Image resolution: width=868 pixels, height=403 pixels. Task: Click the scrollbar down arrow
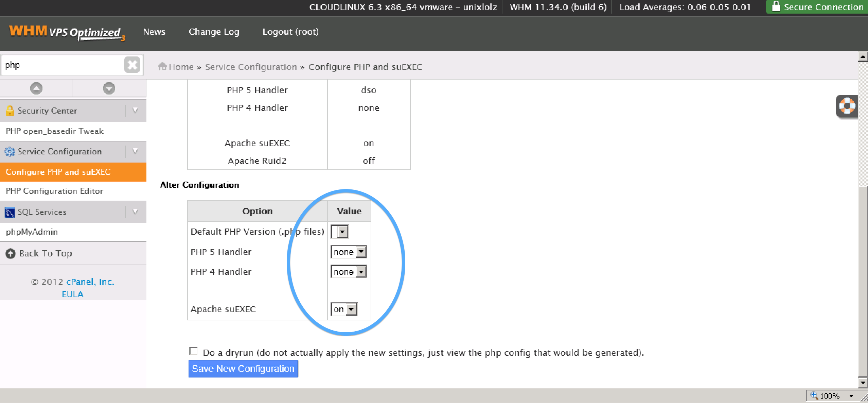coord(863,383)
